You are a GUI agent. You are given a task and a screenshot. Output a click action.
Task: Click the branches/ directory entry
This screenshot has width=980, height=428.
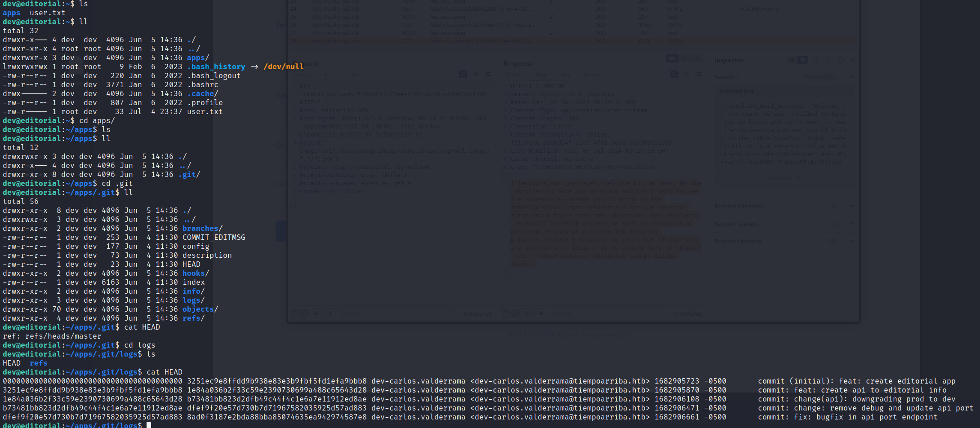203,228
